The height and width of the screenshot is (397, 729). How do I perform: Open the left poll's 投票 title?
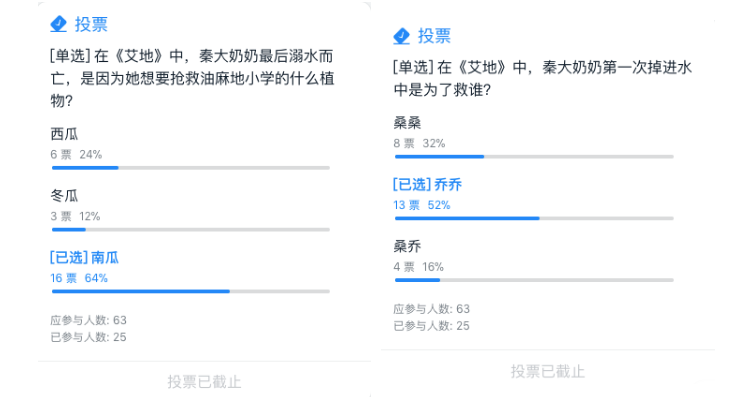point(91,24)
